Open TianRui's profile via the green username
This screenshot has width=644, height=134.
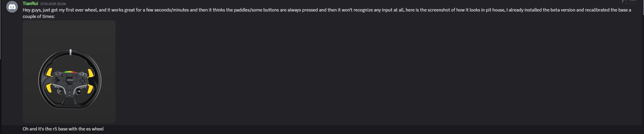[x=30, y=4]
